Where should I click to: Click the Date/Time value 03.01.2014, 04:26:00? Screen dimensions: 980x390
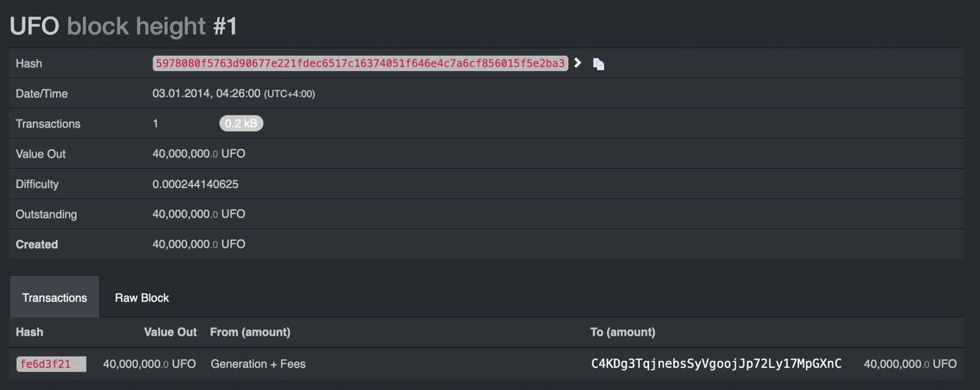(206, 93)
